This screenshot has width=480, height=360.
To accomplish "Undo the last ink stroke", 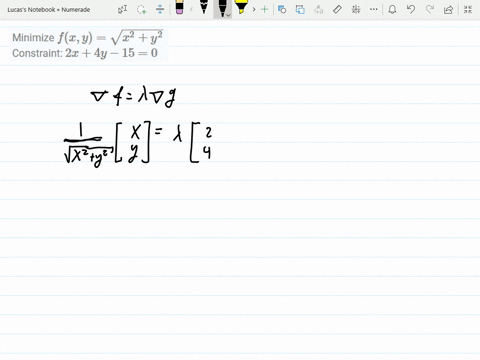I will 411,9.
